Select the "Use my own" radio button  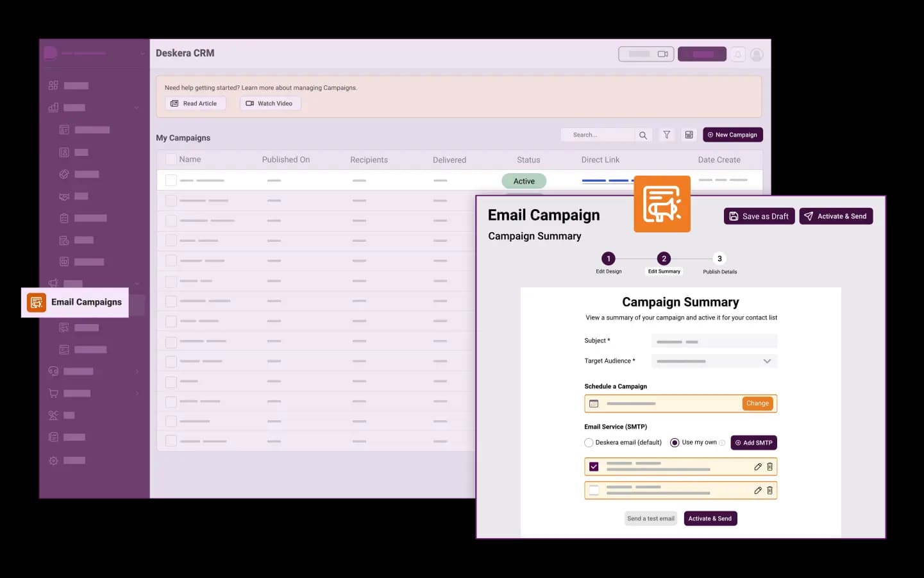pos(675,443)
